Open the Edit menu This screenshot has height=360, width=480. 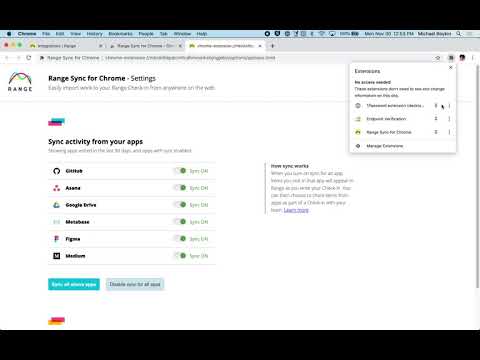(x=60, y=34)
